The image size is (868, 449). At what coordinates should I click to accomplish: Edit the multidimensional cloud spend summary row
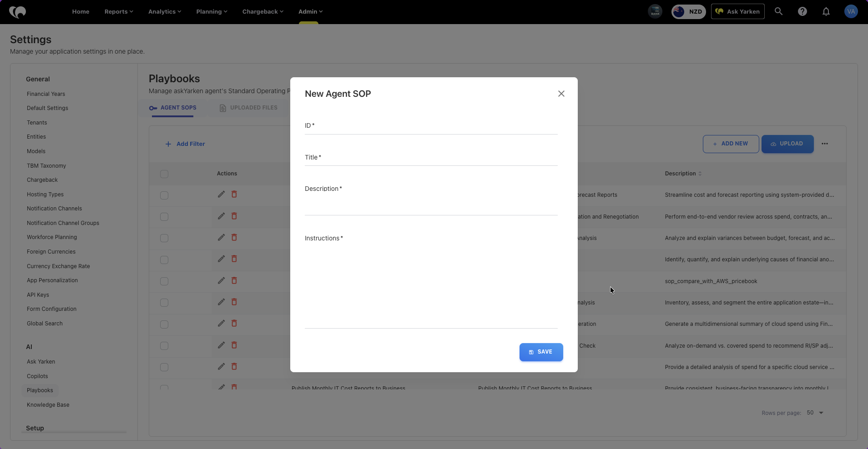(x=221, y=323)
